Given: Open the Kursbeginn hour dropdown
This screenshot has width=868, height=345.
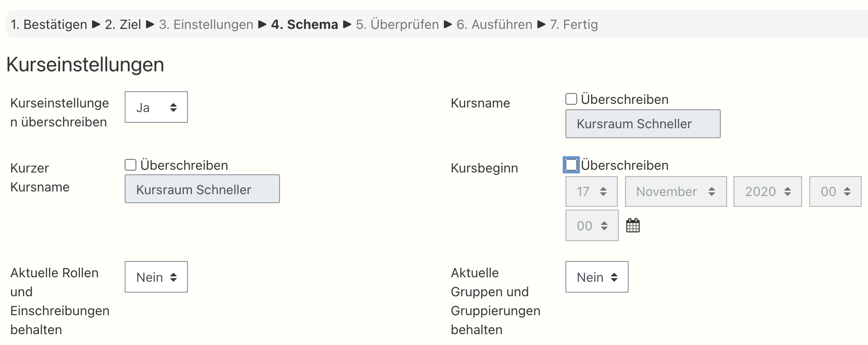Looking at the screenshot, I should point(835,192).
